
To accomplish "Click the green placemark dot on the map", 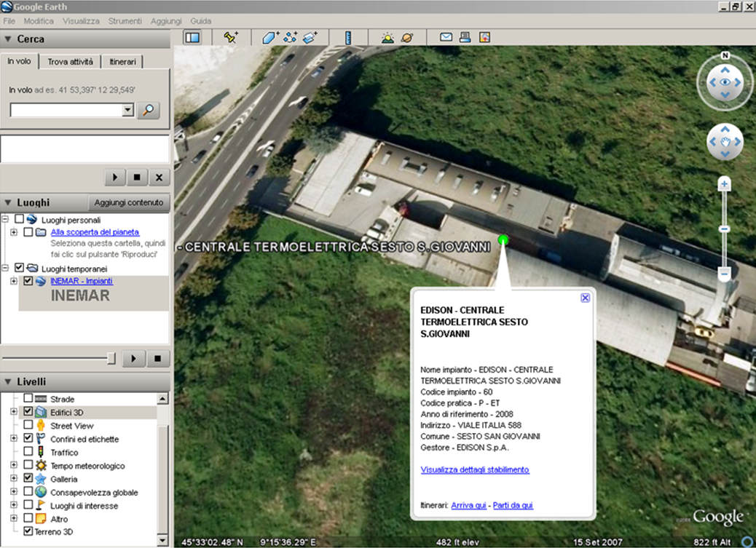I will (x=503, y=239).
